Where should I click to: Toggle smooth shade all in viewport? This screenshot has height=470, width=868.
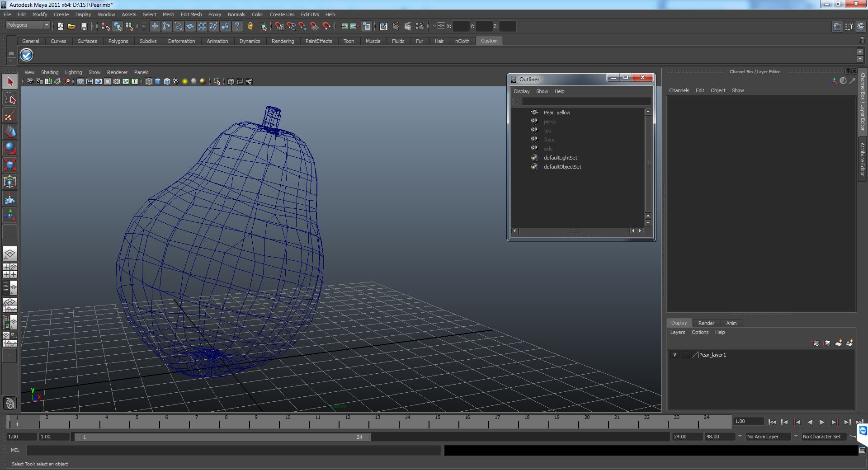pos(158,81)
